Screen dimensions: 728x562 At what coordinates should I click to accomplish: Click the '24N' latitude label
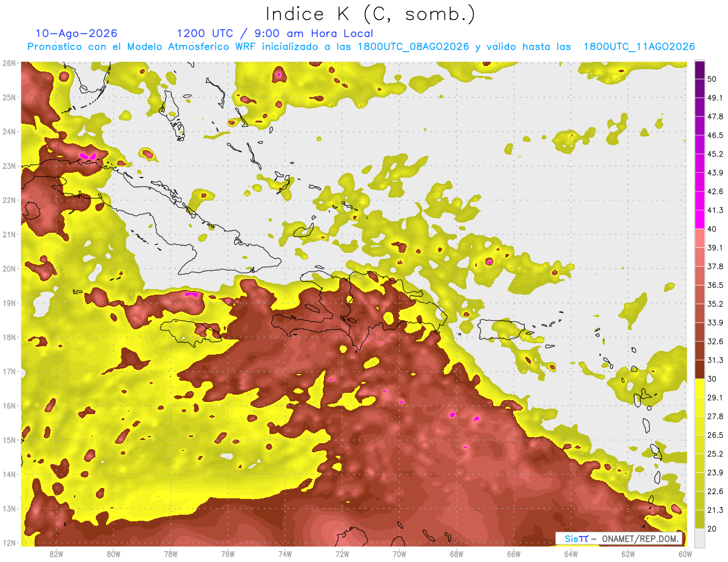(10, 132)
